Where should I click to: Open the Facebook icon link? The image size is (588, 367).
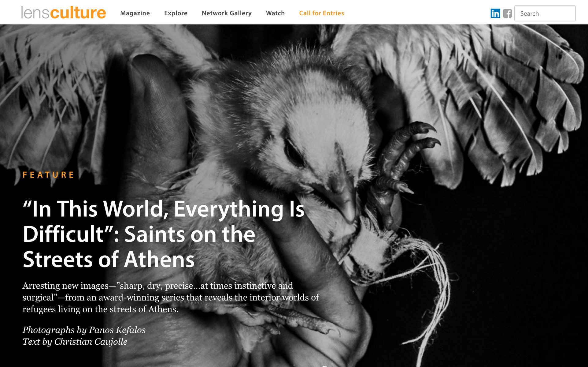[507, 13]
